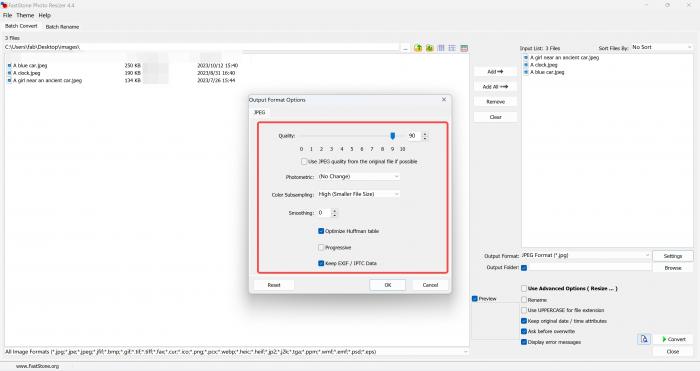This screenshot has height=371, width=700.
Task: Enable Use UPPERCASE for file extension
Action: click(x=524, y=310)
